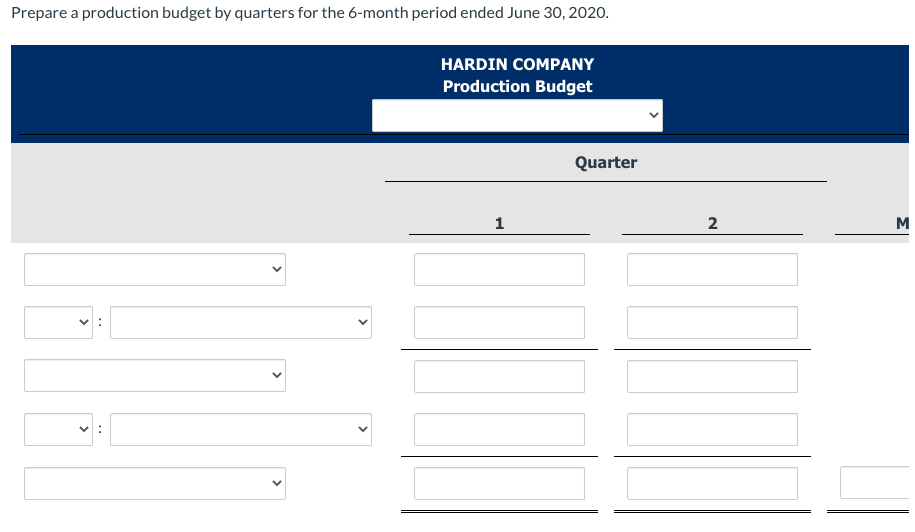Open the fourth row wide label dropdown
This screenshot has width=915, height=532.
(240, 429)
